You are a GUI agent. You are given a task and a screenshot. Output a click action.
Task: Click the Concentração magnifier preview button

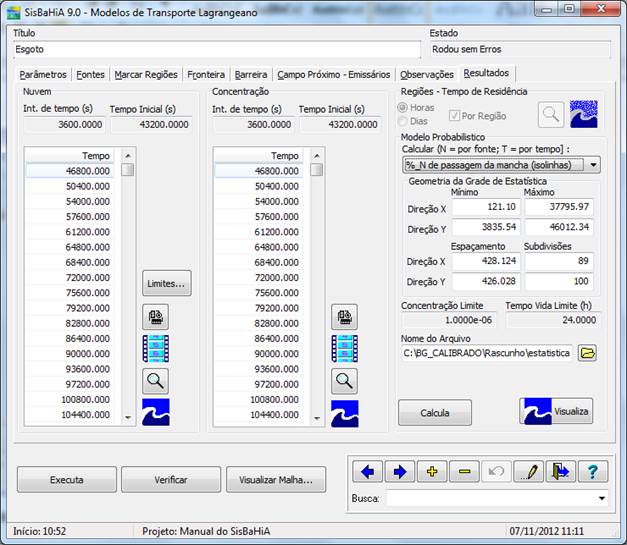(x=344, y=381)
